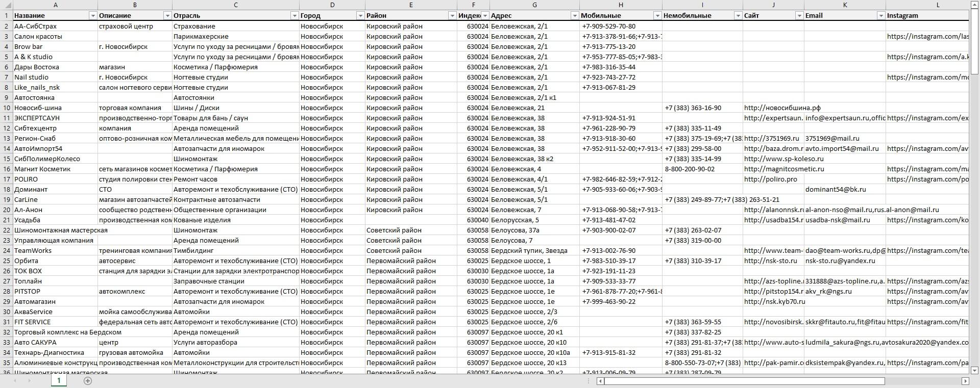Click cell 'FIT SERVICE'

pyautogui.click(x=55, y=322)
